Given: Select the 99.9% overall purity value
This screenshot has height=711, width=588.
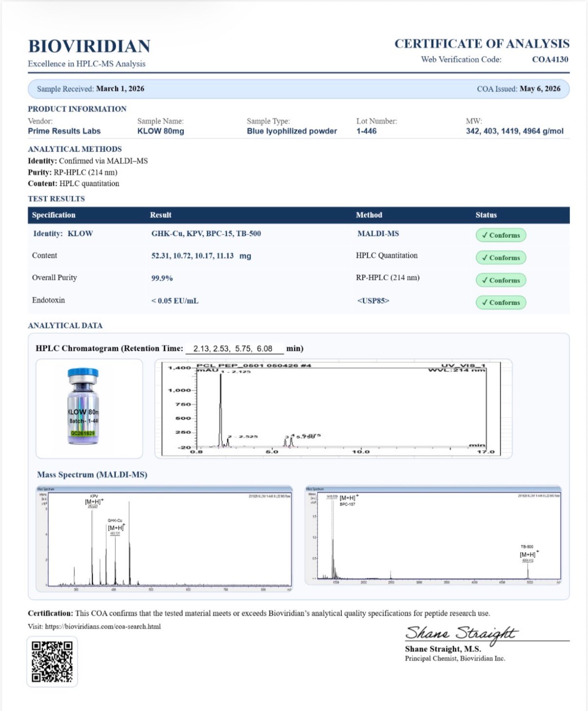Looking at the screenshot, I should click(x=162, y=278).
